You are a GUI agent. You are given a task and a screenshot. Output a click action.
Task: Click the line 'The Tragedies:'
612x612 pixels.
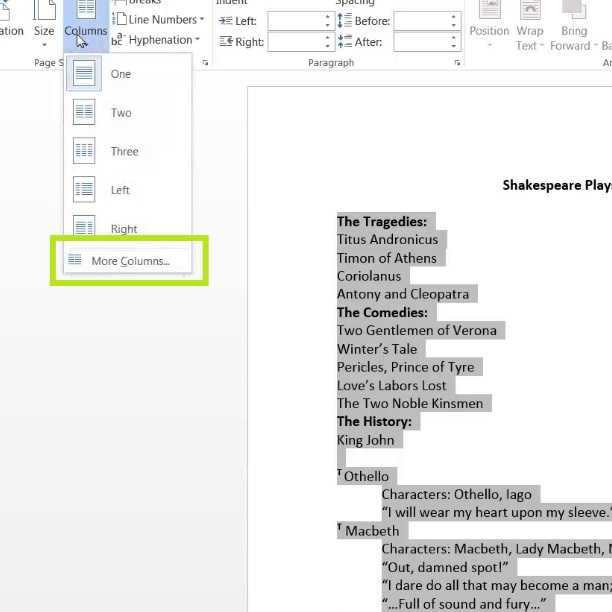[382, 221]
